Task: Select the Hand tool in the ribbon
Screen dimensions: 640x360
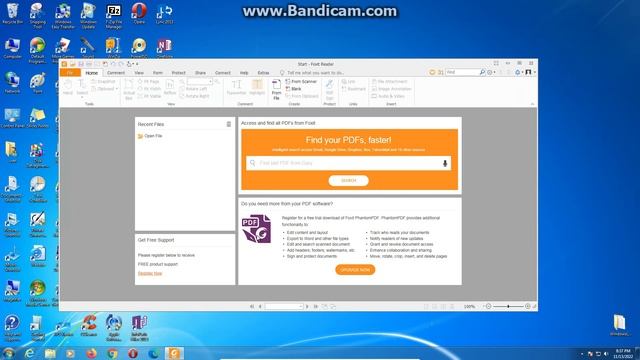Action: point(68,87)
